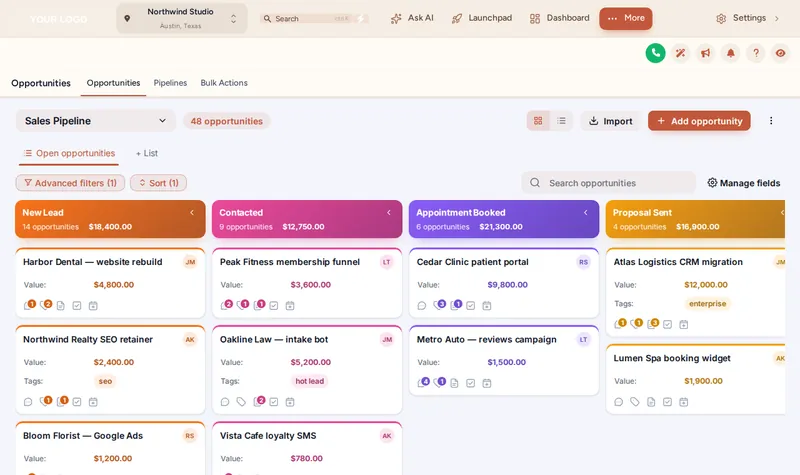Click the lightning bolt next to Search
Image resolution: width=800 pixels, height=475 pixels.
click(x=361, y=19)
